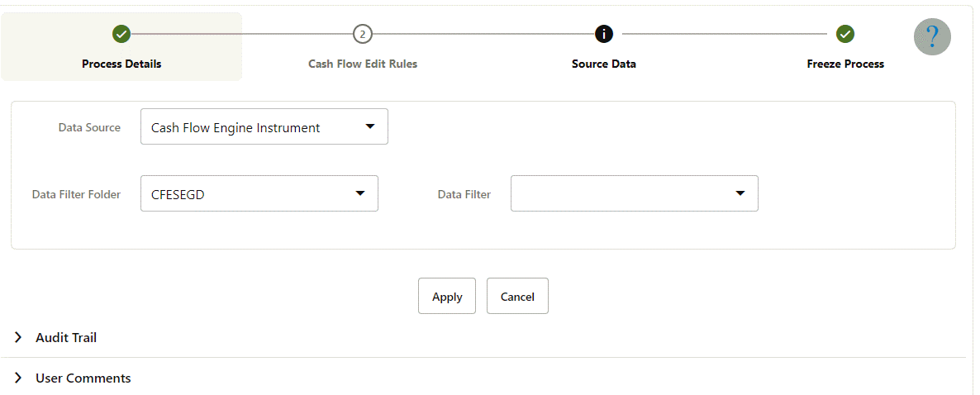
Task: Go to the Process Details step
Action: (121, 64)
